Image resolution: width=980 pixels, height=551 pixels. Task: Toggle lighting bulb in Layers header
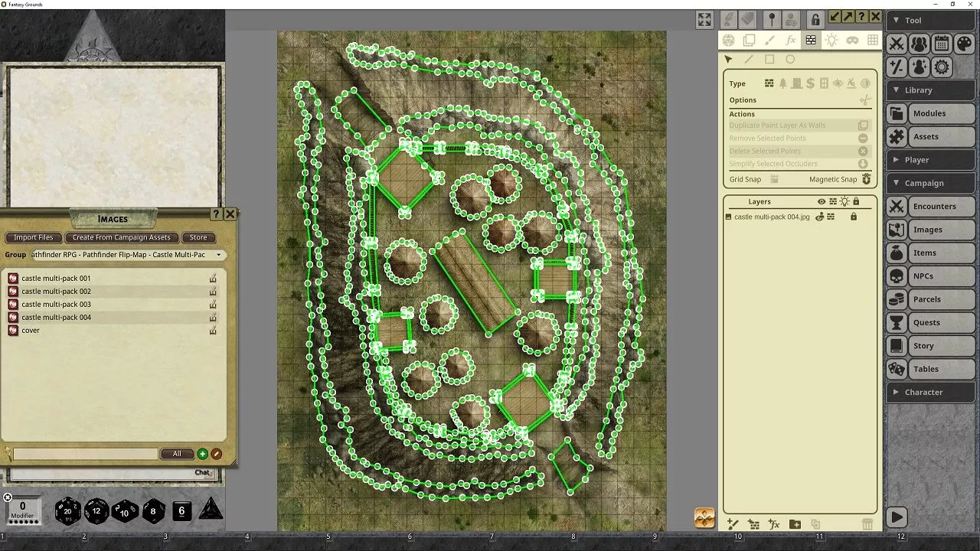pyautogui.click(x=844, y=202)
